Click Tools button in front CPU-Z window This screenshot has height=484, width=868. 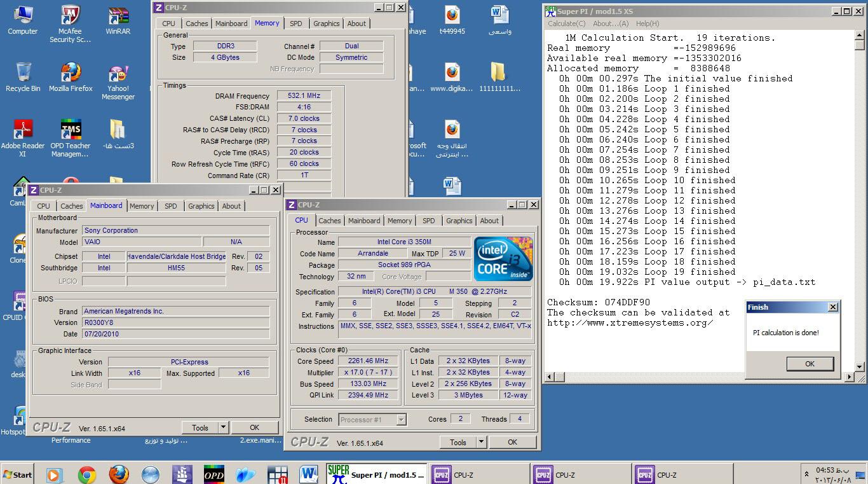pos(458,442)
